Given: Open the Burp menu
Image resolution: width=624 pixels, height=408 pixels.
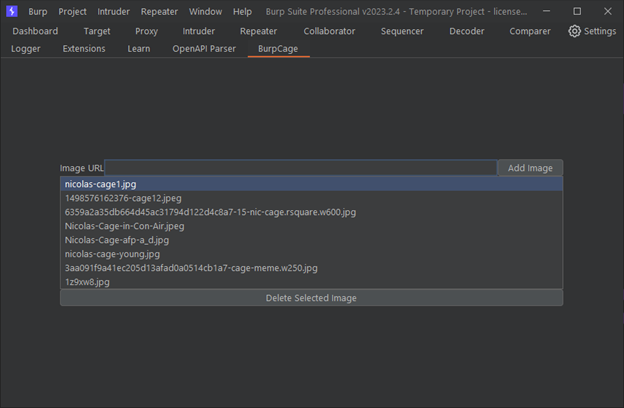Looking at the screenshot, I should [x=38, y=12].
